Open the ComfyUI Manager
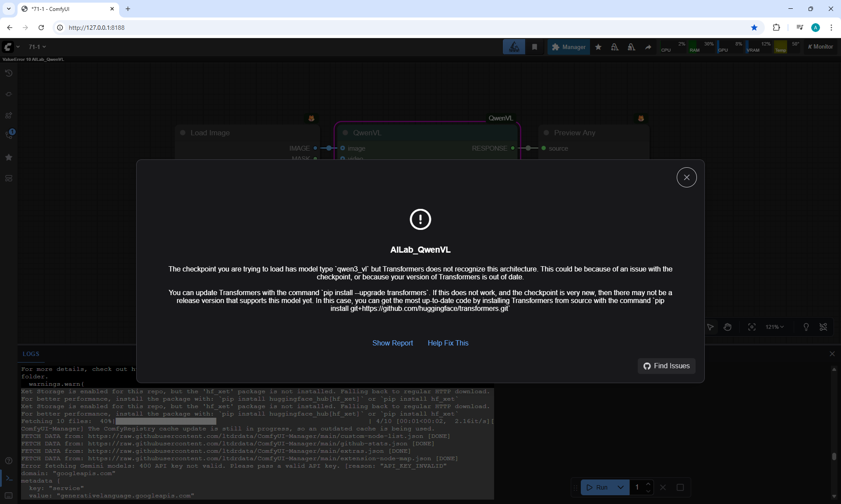 (569, 47)
